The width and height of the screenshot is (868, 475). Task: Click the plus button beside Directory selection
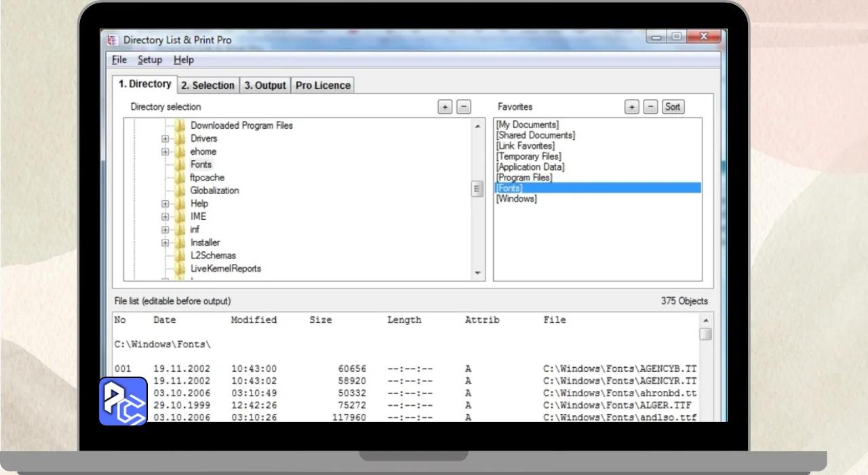coord(445,107)
